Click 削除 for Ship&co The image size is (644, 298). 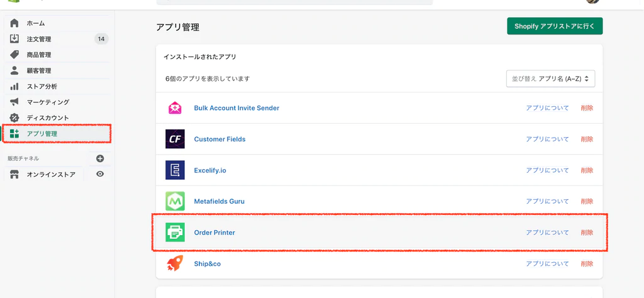587,263
